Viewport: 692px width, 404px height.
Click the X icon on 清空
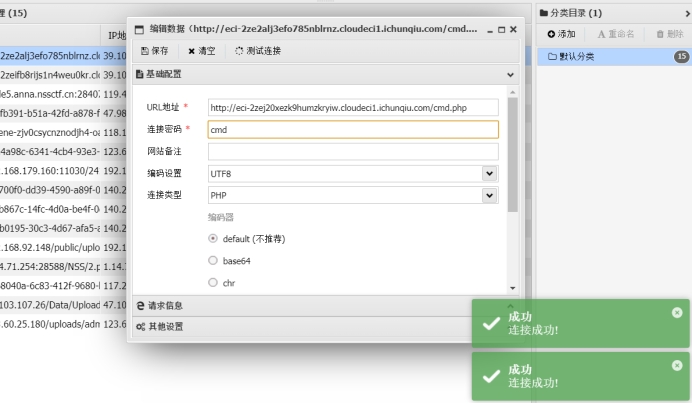coord(192,51)
